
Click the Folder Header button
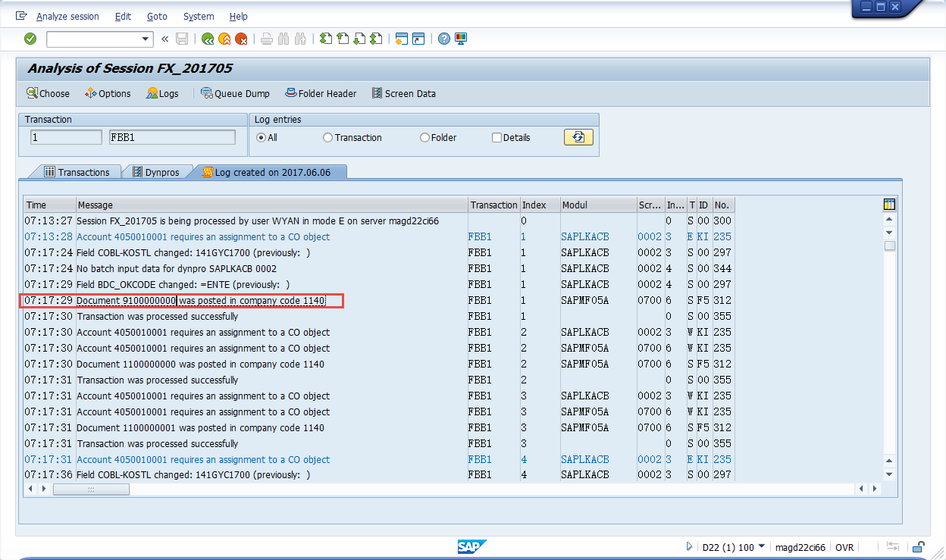point(321,93)
